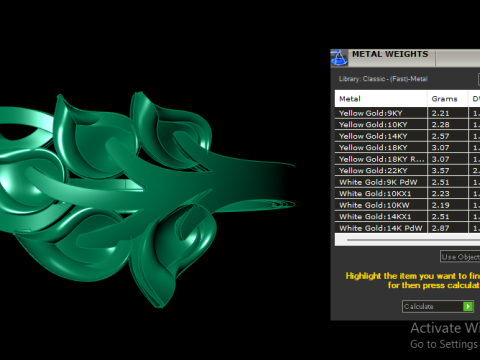
Task: Select the White Gold:14K PdW row
Action: [x=407, y=228]
